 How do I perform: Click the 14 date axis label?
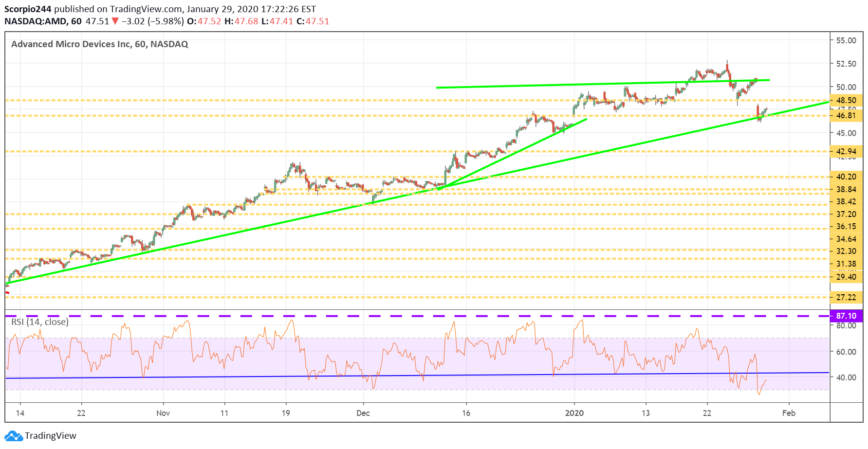(20, 413)
